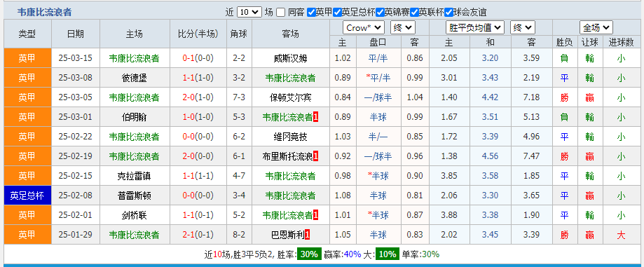Click date 25-02-08 in the table
This screenshot has height=267, width=644.
(x=76, y=196)
